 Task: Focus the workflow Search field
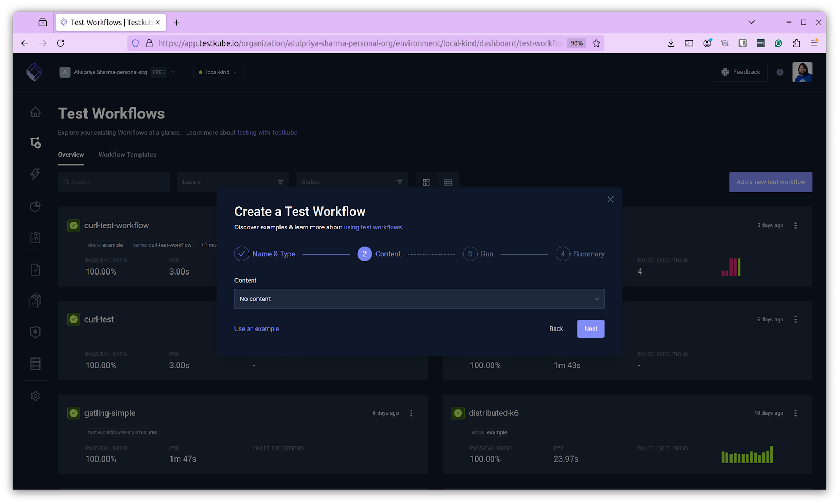tap(114, 182)
